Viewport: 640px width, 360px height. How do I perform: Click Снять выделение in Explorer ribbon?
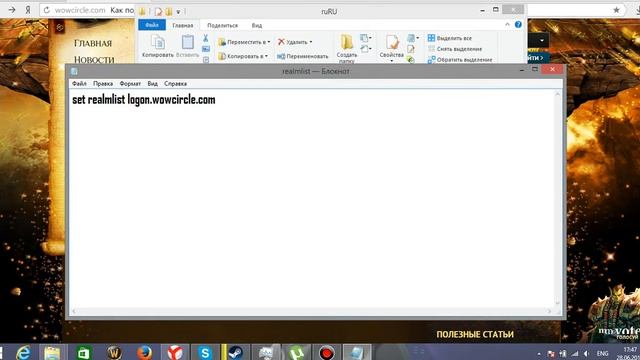455,49
